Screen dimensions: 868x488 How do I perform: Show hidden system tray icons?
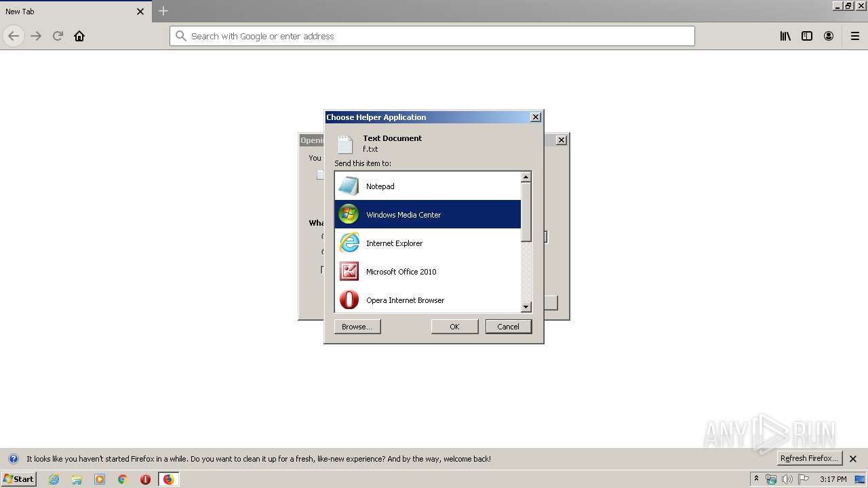[756, 479]
